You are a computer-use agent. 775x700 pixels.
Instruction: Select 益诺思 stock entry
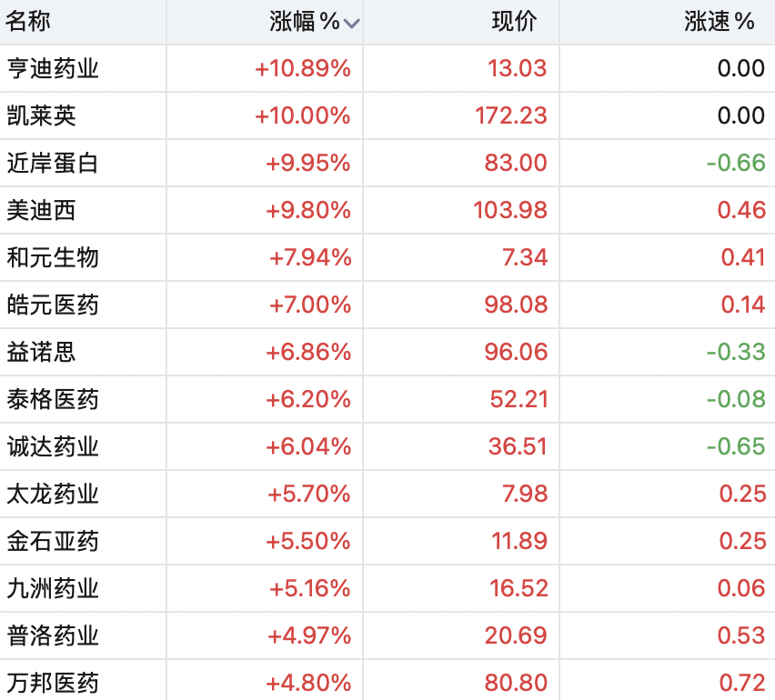point(42,352)
